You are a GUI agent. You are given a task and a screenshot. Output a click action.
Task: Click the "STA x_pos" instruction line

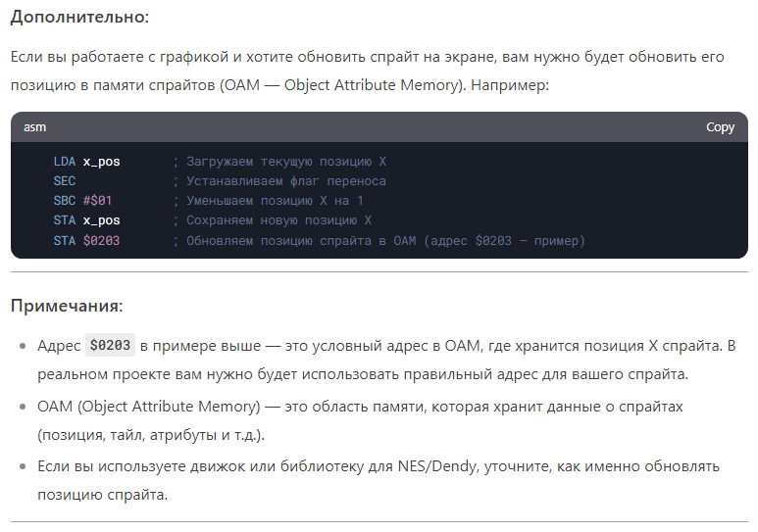click(86, 220)
